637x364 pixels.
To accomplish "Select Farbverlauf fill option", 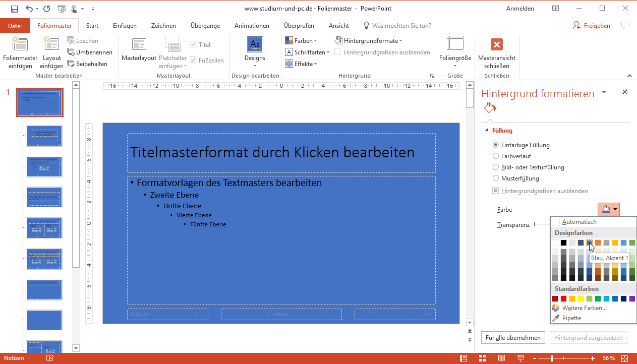I will [495, 156].
